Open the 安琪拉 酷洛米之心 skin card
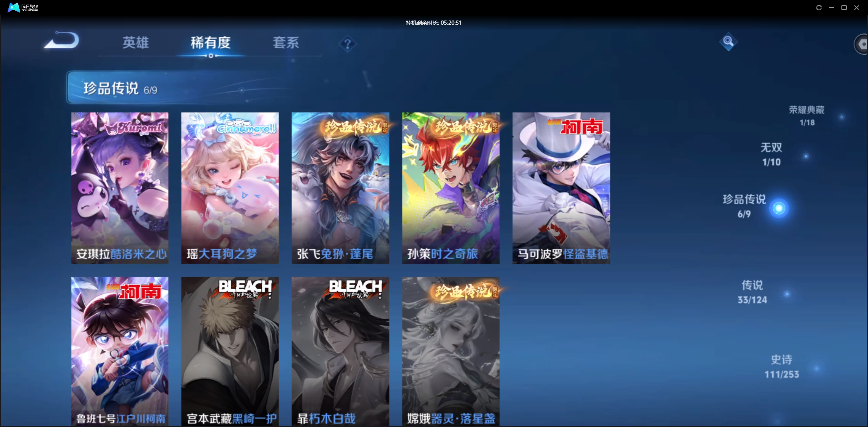Screen dimensions: 868x427 pyautogui.click(x=120, y=188)
